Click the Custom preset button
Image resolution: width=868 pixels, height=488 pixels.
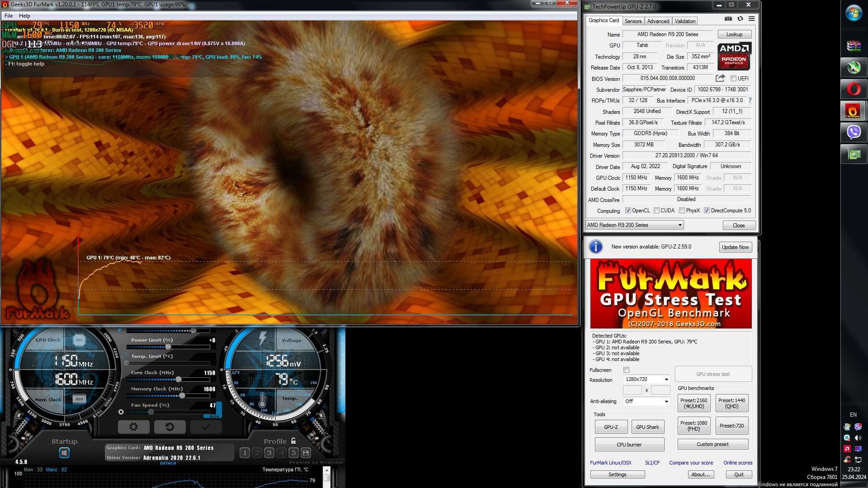712,445
